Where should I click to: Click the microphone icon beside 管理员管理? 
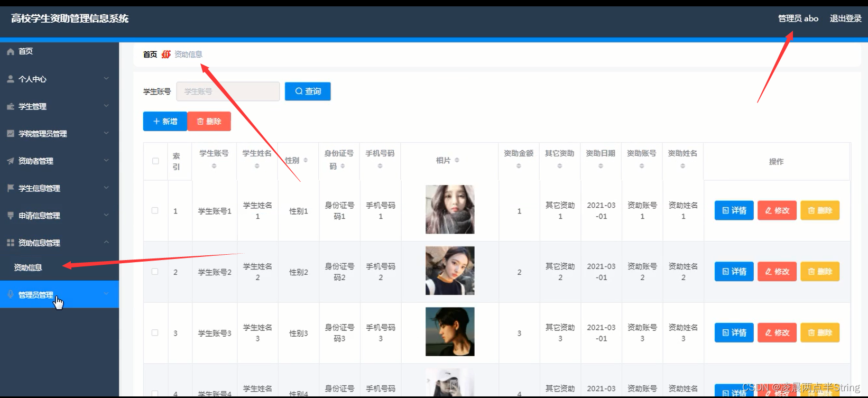(x=11, y=294)
